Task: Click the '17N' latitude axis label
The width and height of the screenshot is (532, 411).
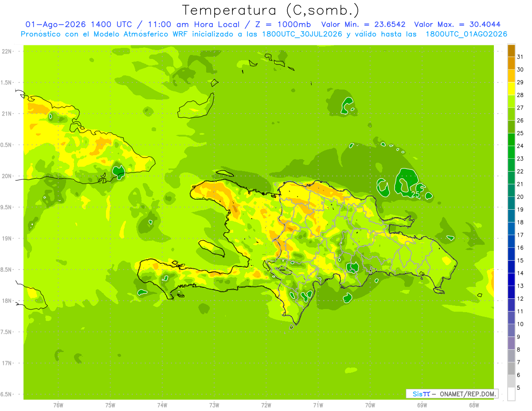Action: coord(7,363)
